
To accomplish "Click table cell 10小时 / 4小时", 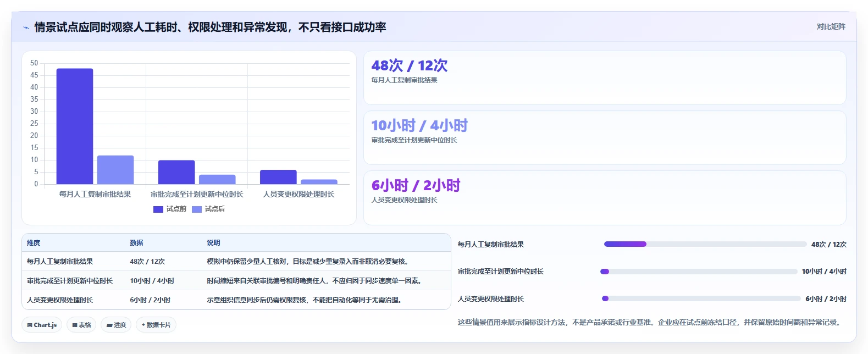I will coord(152,281).
